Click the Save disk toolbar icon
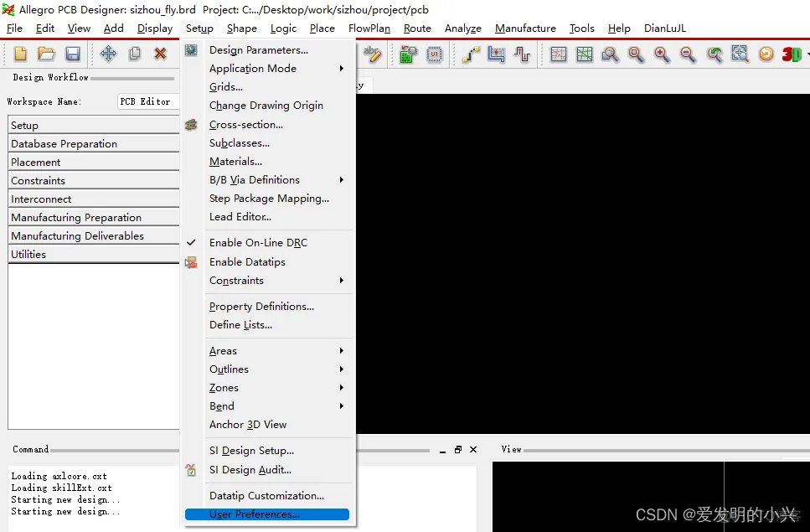 [73, 54]
